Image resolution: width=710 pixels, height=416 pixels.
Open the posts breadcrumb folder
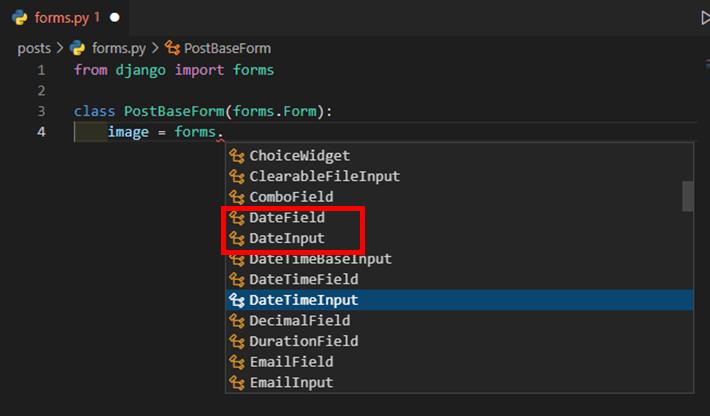pos(34,48)
